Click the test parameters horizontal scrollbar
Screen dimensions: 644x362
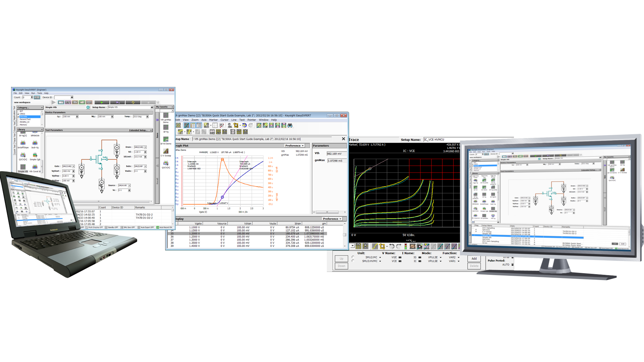point(99,201)
